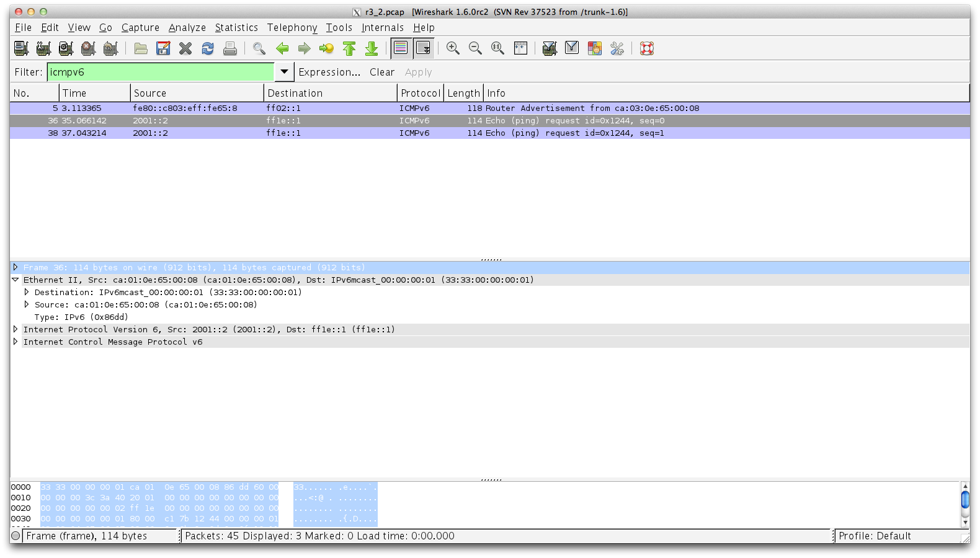Save this capture file icon
This screenshot has height=558, width=980.
tap(163, 48)
